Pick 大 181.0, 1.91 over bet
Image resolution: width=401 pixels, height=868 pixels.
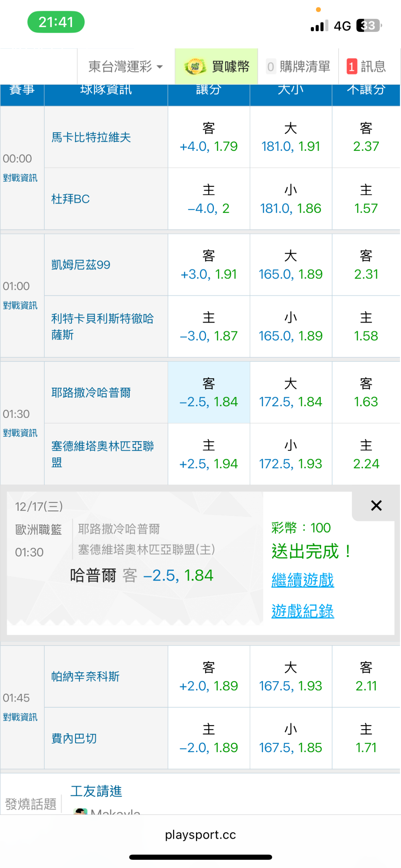[291, 137]
